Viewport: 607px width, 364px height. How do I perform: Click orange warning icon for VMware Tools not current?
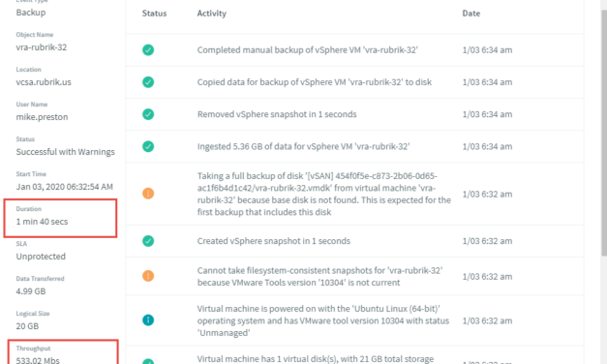pos(148,276)
